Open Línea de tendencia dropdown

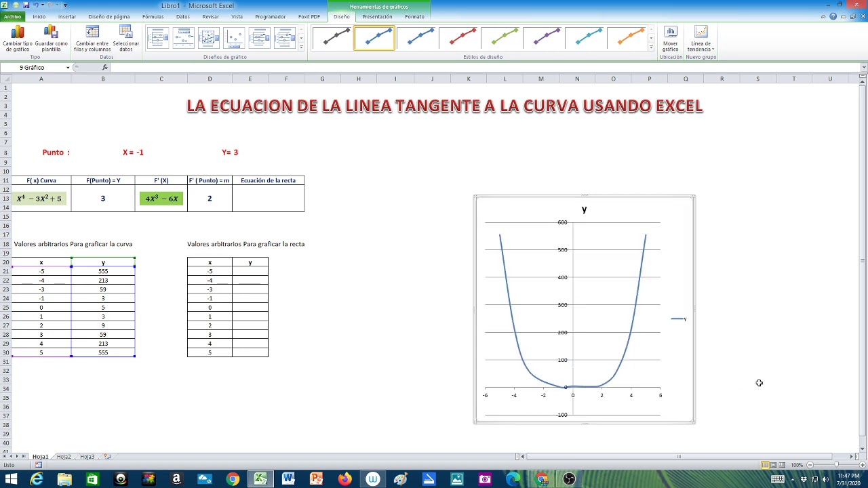pos(701,39)
